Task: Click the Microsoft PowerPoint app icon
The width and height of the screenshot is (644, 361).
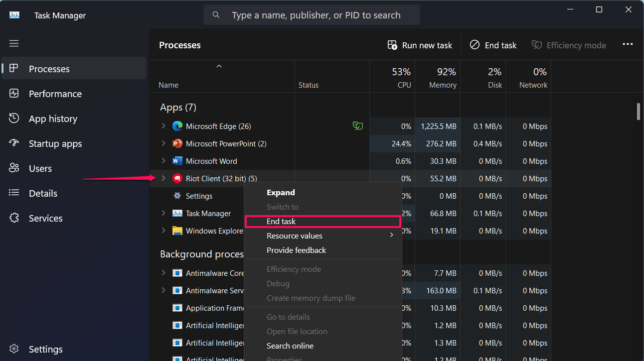Action: click(177, 143)
